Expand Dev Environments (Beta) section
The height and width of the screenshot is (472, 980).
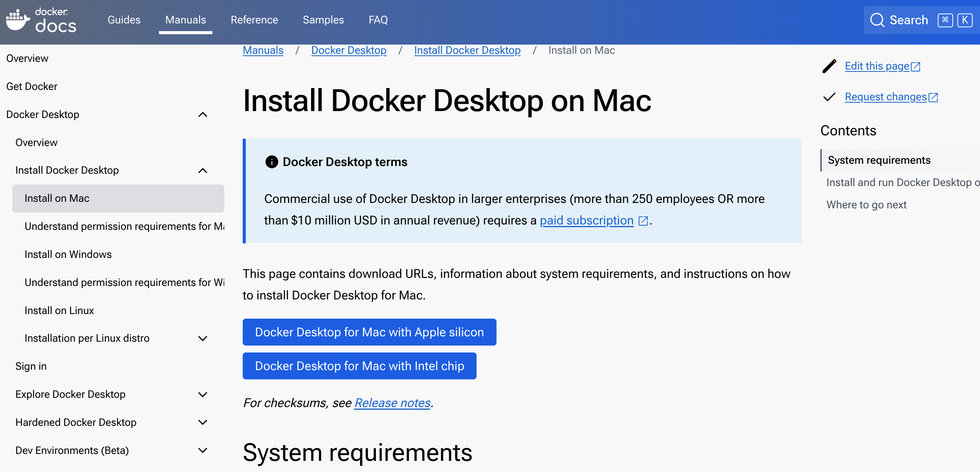(x=203, y=450)
